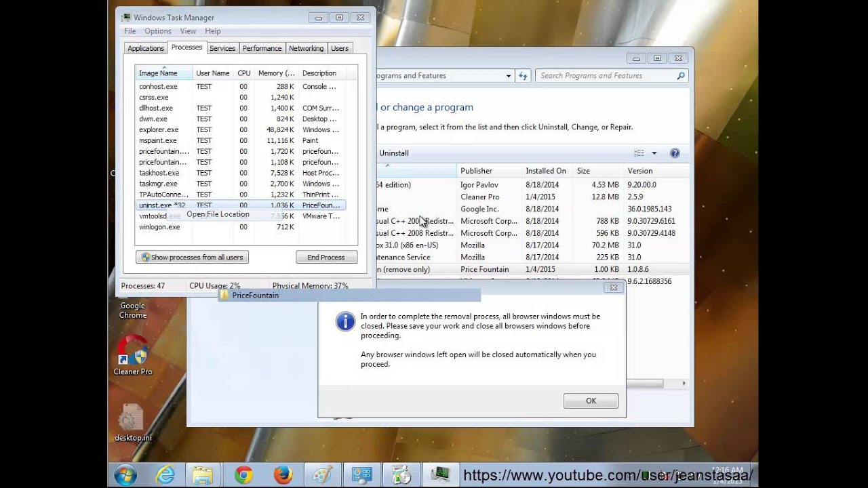Open the desktop.ini desktop file
Image resolution: width=868 pixels, height=488 pixels.
[133, 424]
